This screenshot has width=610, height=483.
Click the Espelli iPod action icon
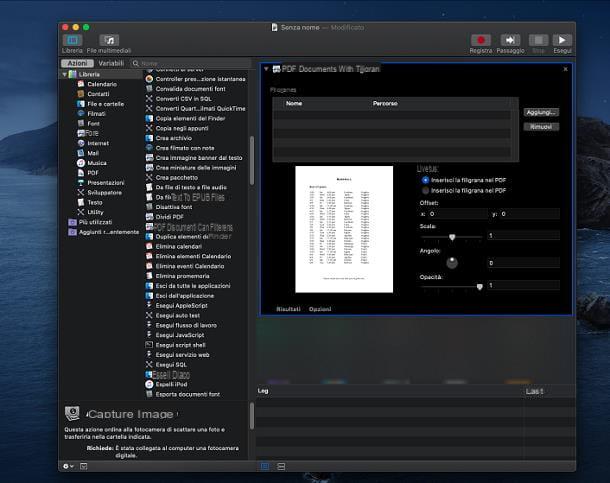(149, 384)
